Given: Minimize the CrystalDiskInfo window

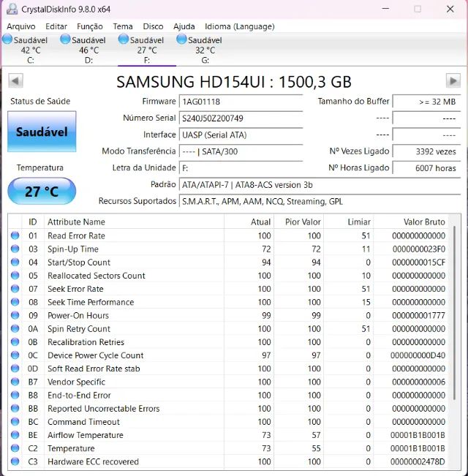Looking at the screenshot, I should (x=385, y=9).
